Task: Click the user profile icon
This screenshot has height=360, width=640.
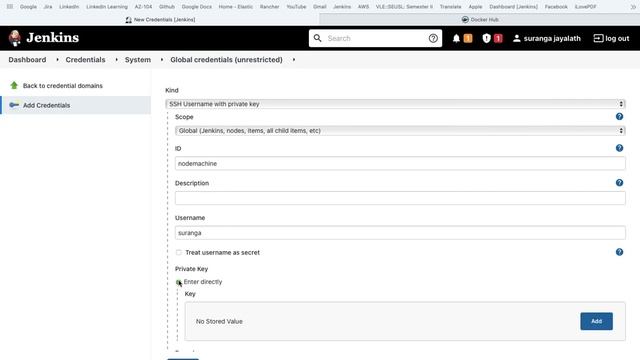Action: tap(516, 38)
